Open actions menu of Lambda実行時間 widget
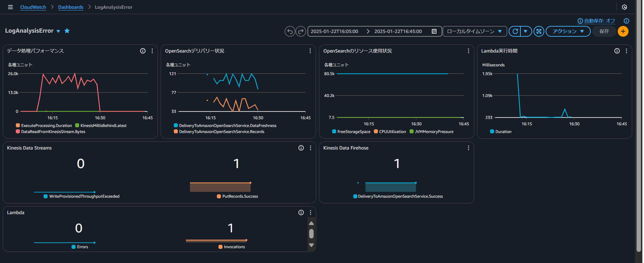Viewport: 644px width, 263px height. 626,51
